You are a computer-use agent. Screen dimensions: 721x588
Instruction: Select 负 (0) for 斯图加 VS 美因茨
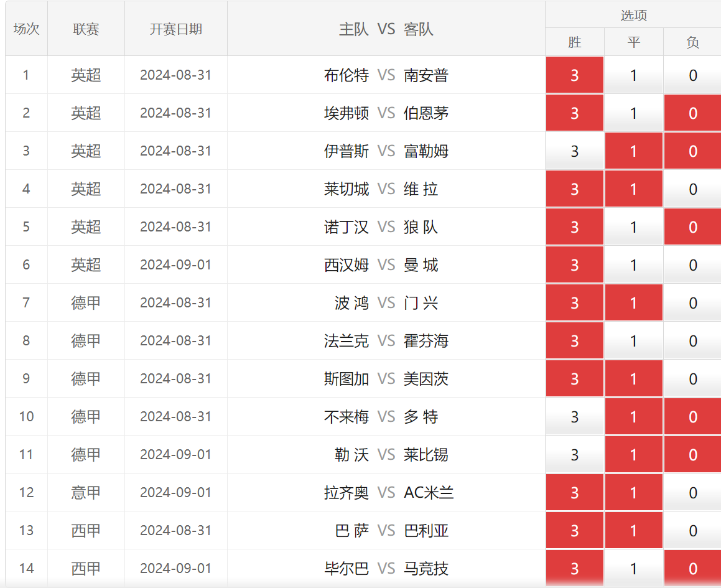(x=693, y=379)
